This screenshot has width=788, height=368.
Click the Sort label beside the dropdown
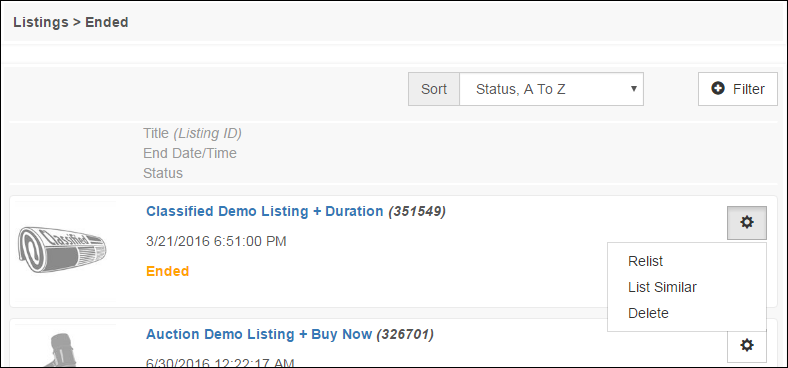tap(434, 89)
